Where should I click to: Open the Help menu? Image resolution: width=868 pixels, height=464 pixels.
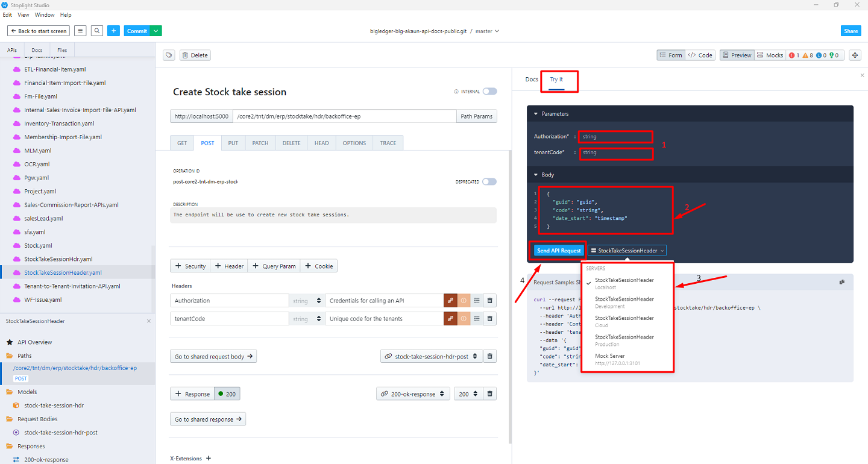coord(66,15)
